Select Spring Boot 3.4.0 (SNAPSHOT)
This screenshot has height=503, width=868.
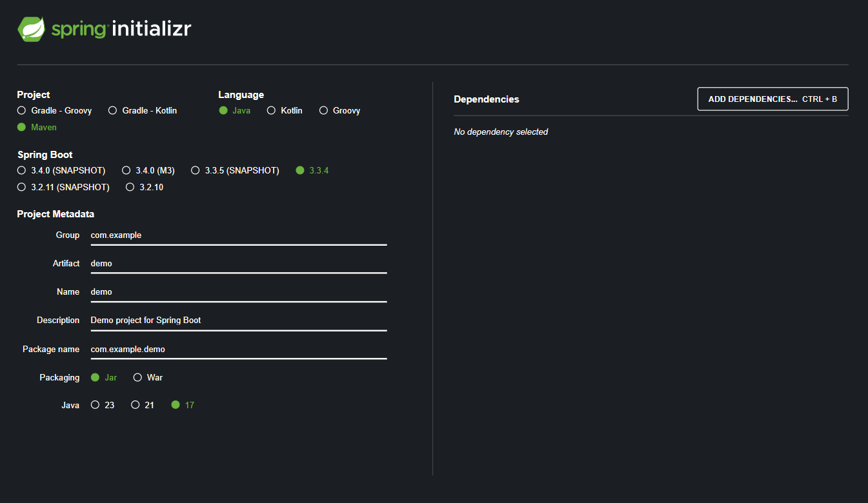[x=61, y=171]
